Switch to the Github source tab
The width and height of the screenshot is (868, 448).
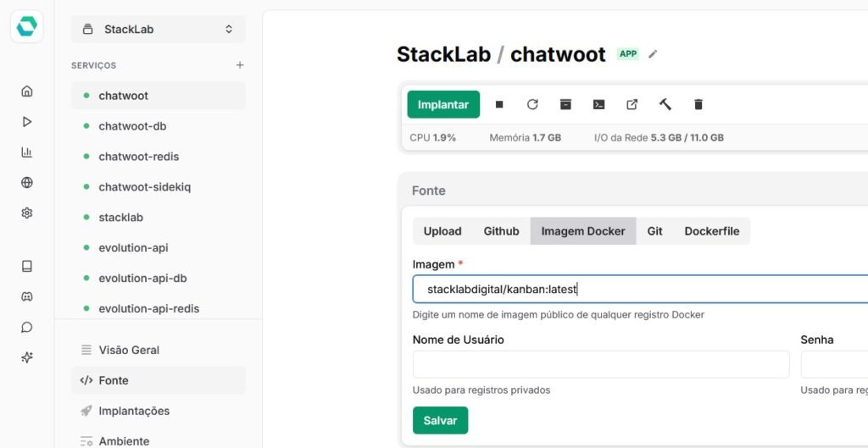(x=501, y=231)
